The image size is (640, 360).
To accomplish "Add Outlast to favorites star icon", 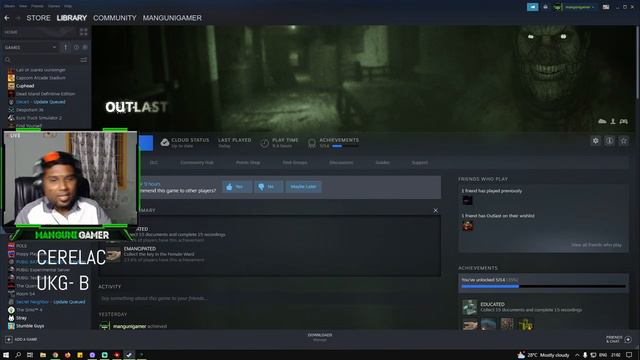I will click(624, 141).
